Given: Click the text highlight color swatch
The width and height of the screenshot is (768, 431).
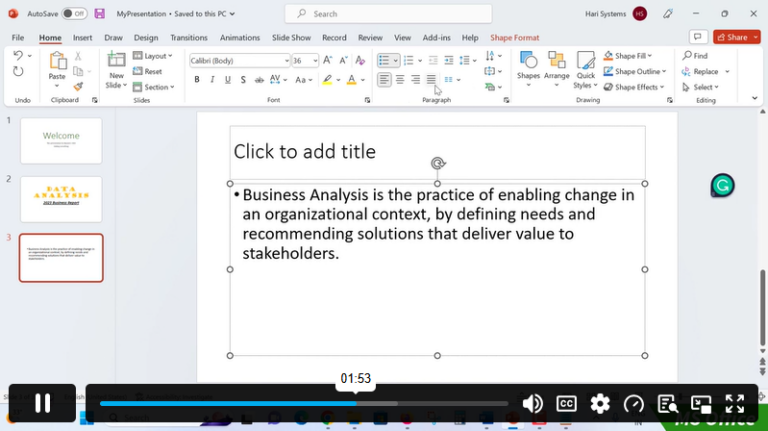Looking at the screenshot, I should (x=327, y=80).
